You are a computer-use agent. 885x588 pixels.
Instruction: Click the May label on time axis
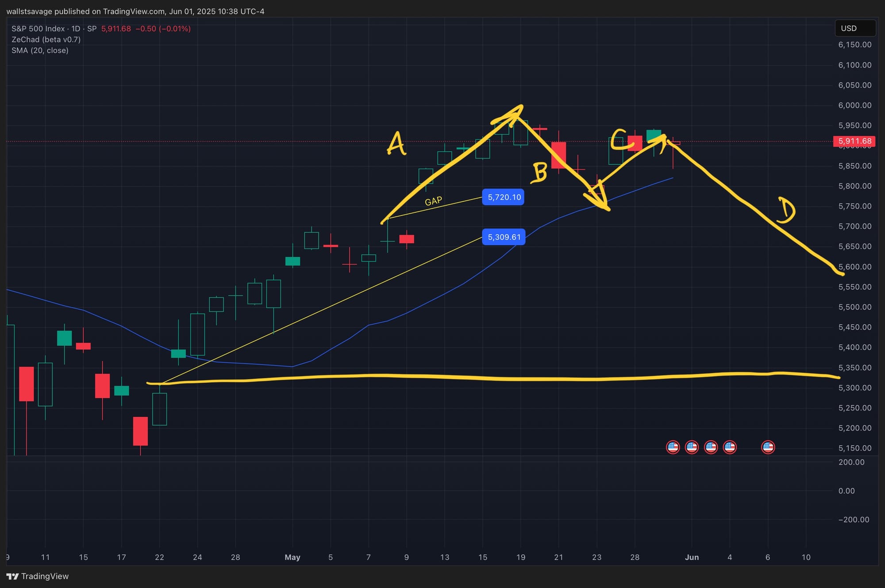292,557
